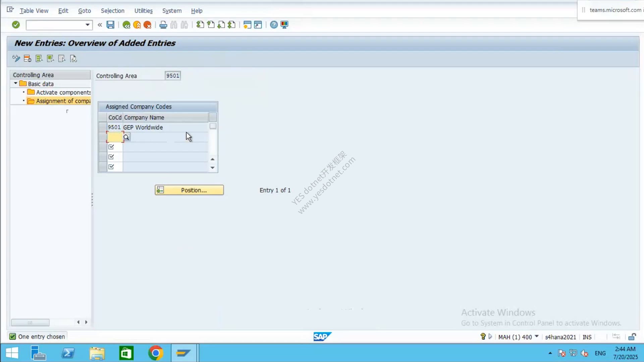Screen dimensions: 644x362
Task: Click the table vertical scroll thumb
Action: coord(213,126)
